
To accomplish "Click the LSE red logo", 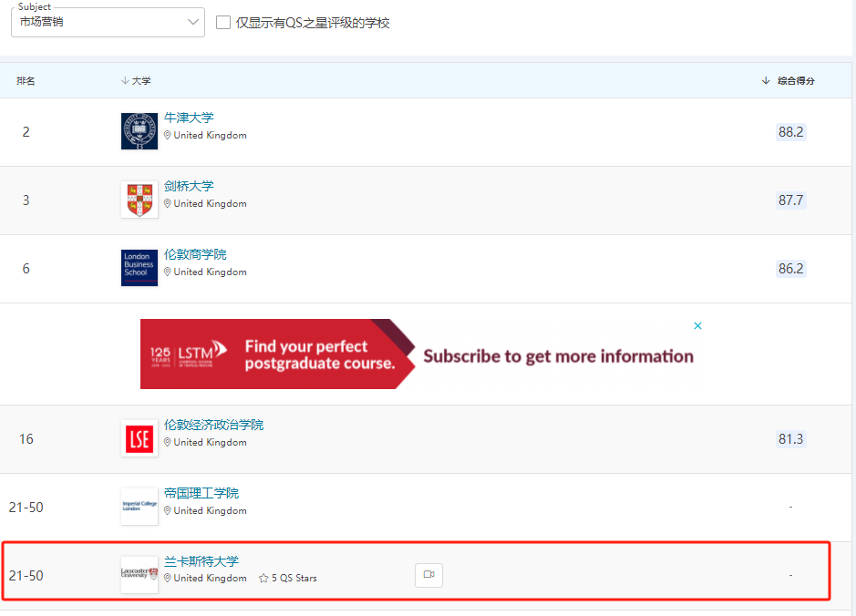I will 139,437.
